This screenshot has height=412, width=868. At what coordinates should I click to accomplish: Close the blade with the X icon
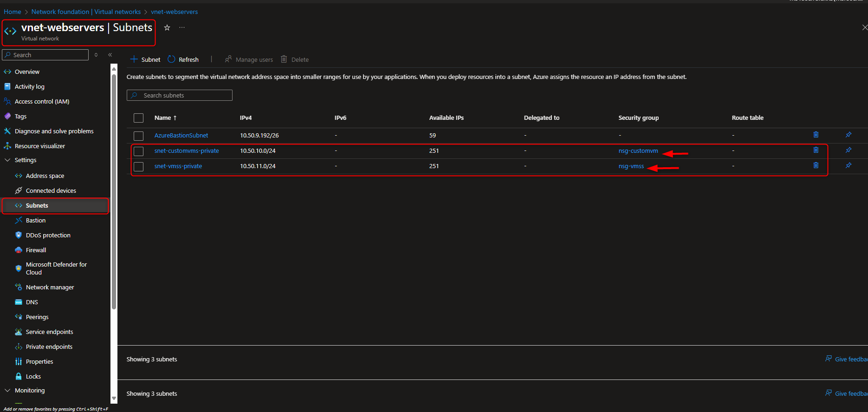coord(865,28)
